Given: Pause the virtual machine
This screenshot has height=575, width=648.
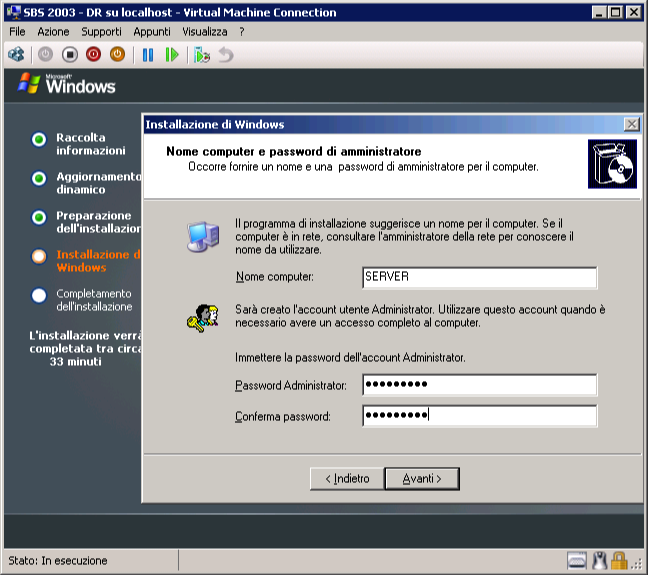Looking at the screenshot, I should 148,55.
